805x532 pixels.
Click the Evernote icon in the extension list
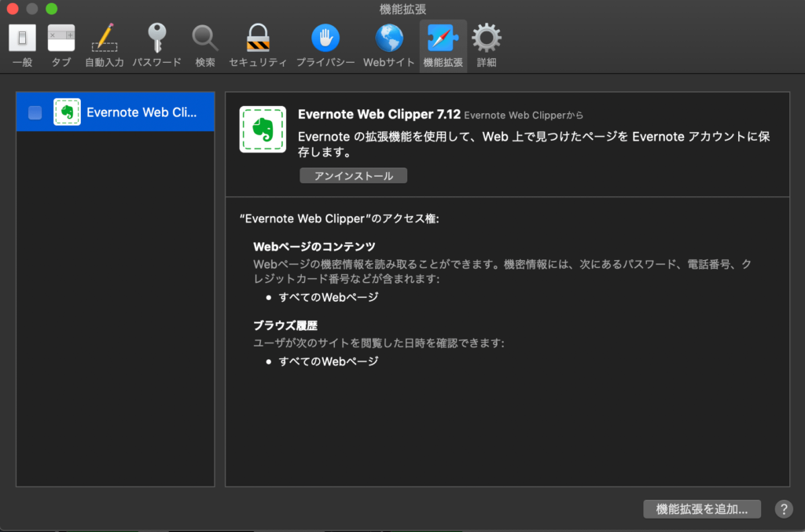(x=67, y=112)
